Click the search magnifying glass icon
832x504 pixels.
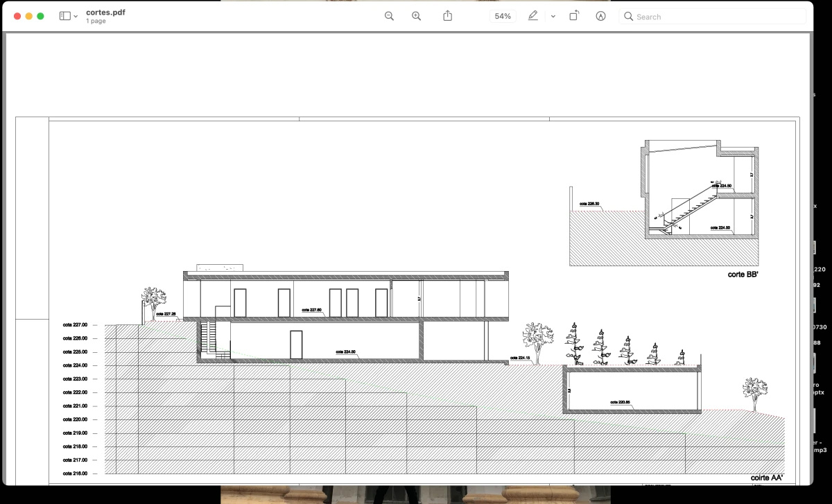point(628,17)
